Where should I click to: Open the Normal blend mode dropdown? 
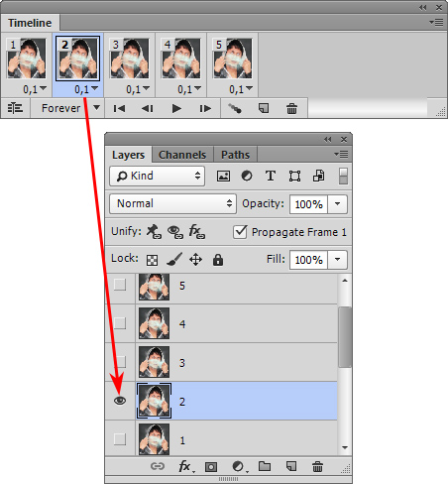(x=172, y=203)
